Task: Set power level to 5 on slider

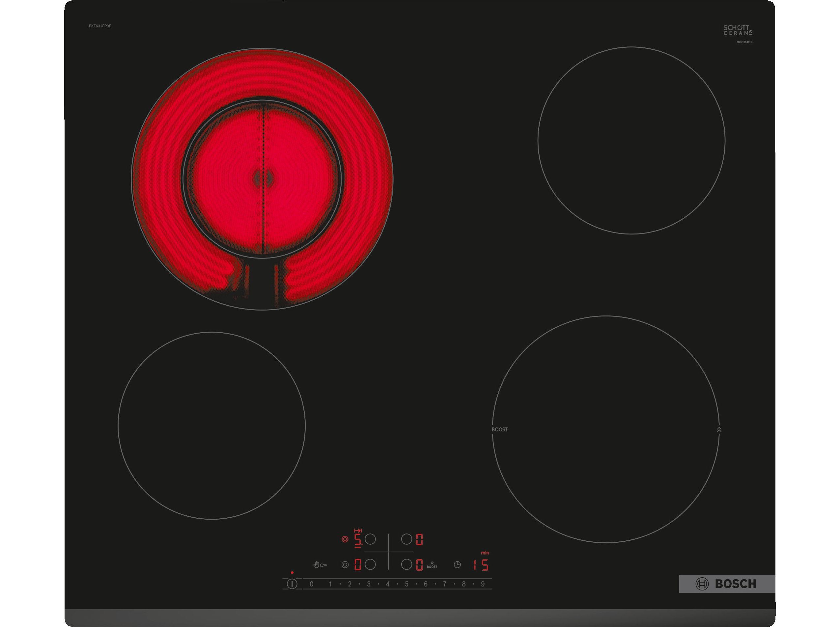Action: (406, 584)
